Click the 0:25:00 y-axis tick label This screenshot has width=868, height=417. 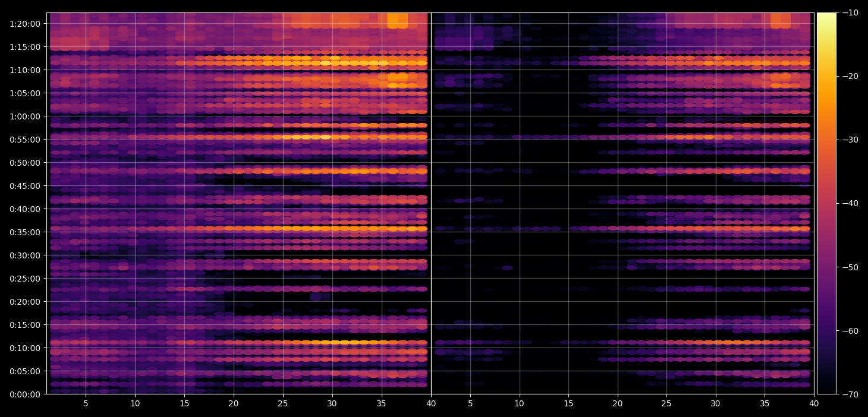25,279
